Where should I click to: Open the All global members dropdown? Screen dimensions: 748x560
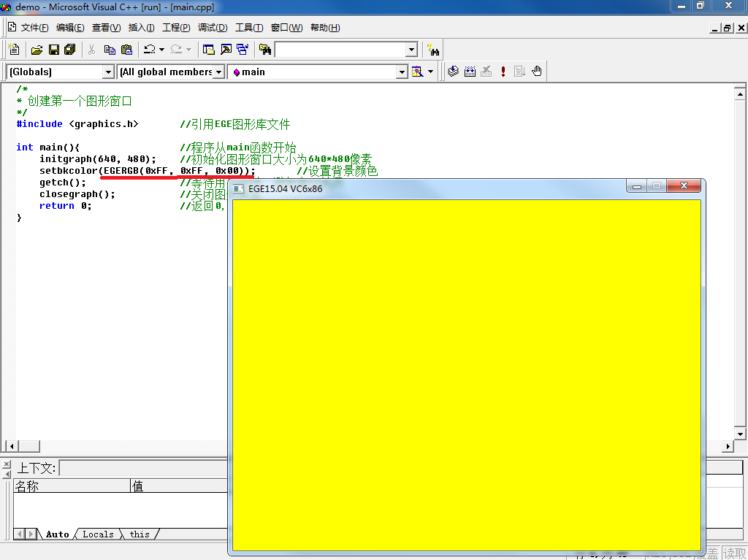[x=219, y=72]
